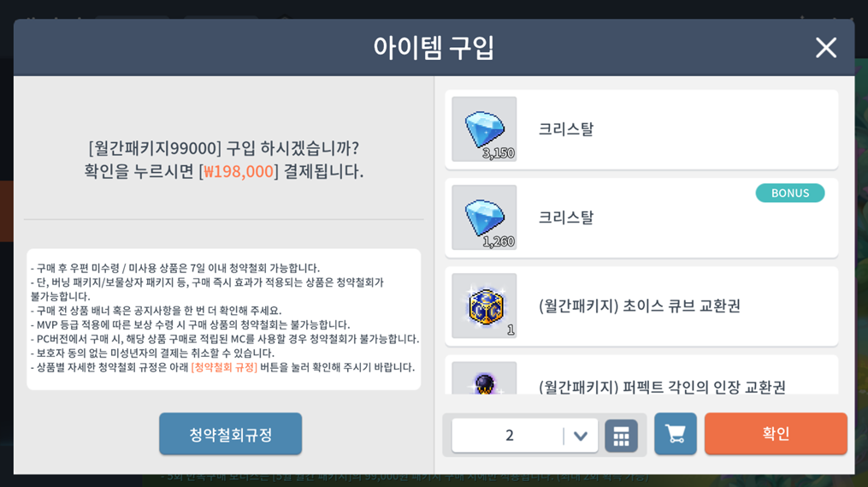
Task: Select the 1,260 bonus 크리스탈 gem icon
Action: [484, 217]
